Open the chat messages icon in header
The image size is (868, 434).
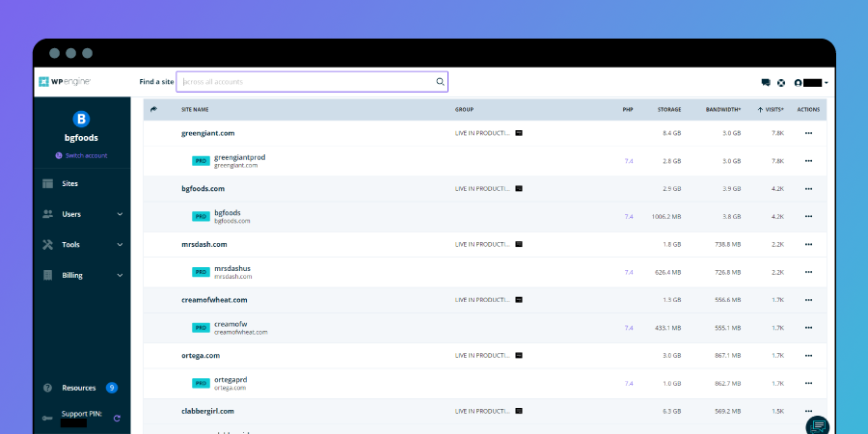pos(766,83)
